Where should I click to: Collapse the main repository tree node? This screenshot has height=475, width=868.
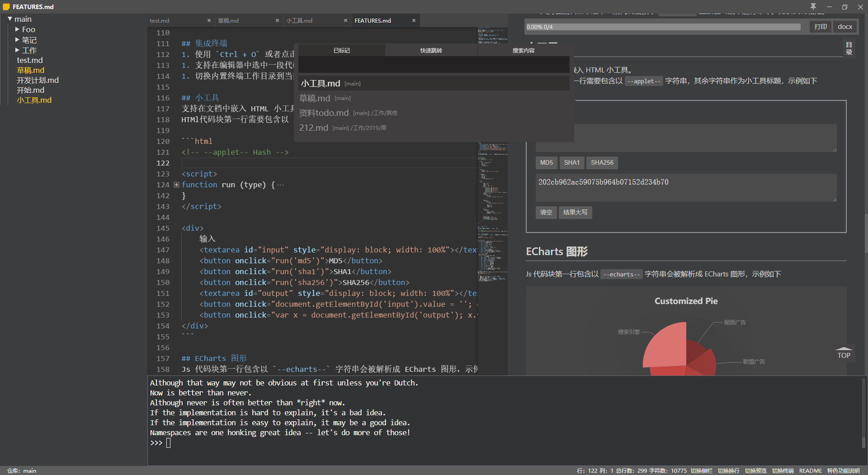coord(10,19)
